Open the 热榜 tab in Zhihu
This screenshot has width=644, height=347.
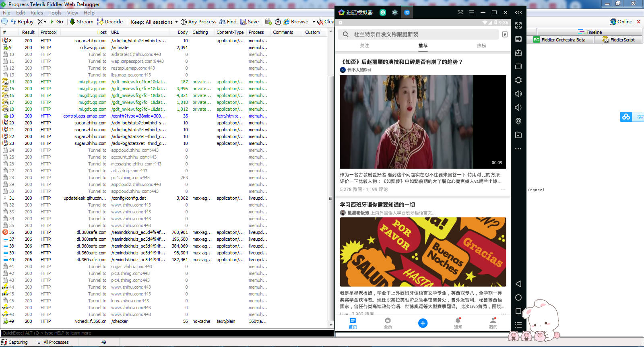tap(481, 46)
